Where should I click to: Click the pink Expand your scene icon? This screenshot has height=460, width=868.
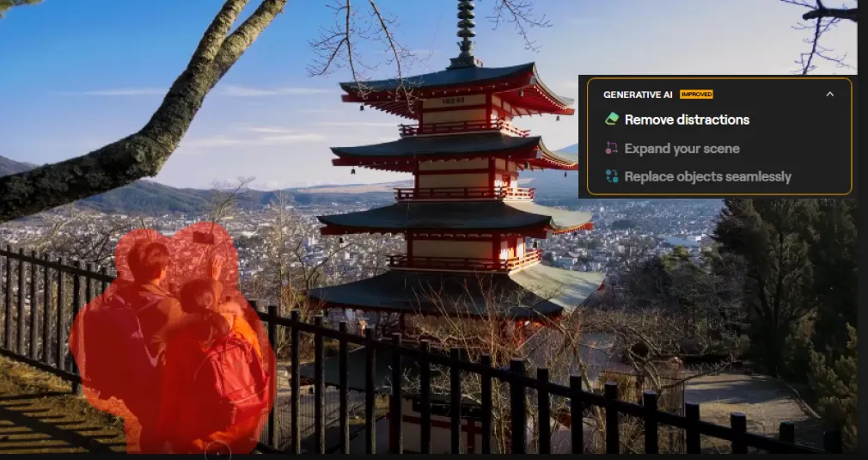tap(611, 149)
